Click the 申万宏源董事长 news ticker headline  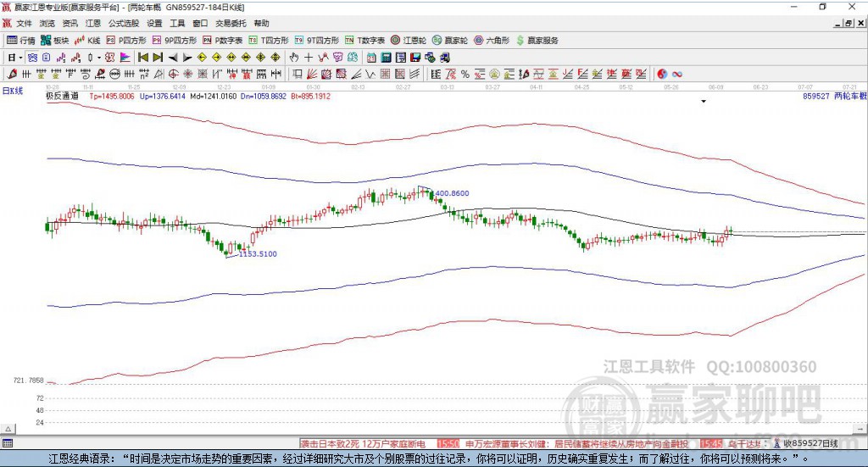click(576, 444)
